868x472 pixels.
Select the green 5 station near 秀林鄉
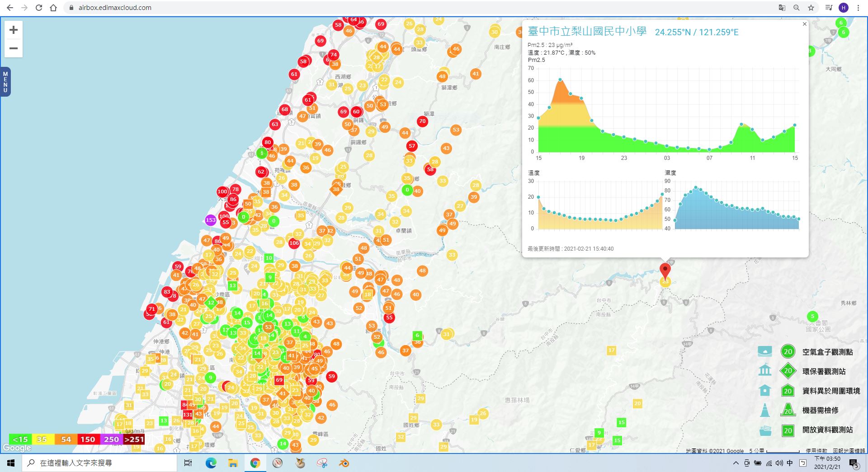(812, 316)
